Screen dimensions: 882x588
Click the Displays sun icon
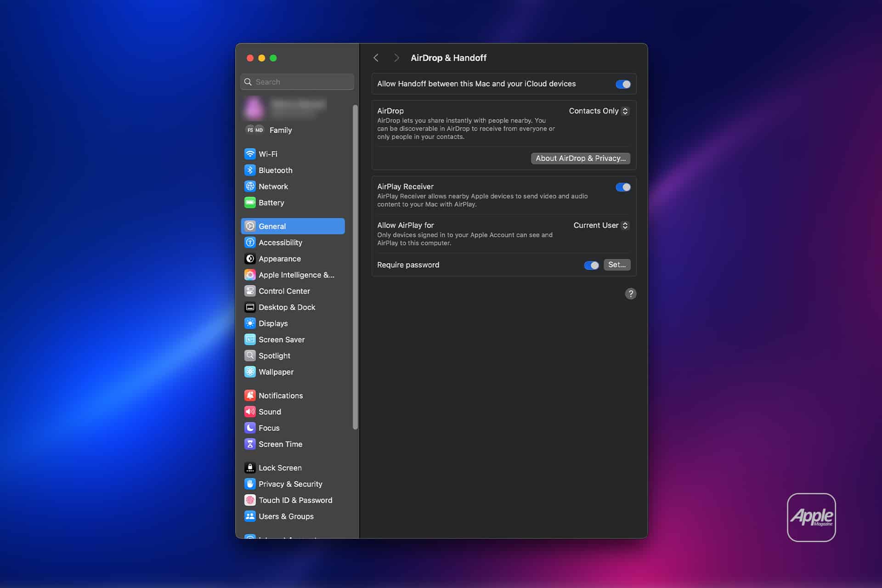pyautogui.click(x=250, y=323)
